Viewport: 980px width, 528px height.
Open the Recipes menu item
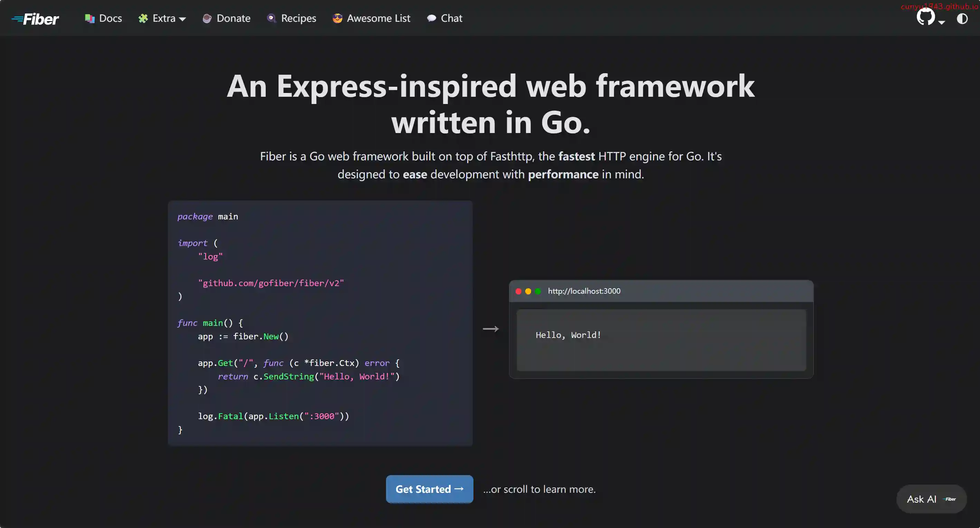[298, 19]
